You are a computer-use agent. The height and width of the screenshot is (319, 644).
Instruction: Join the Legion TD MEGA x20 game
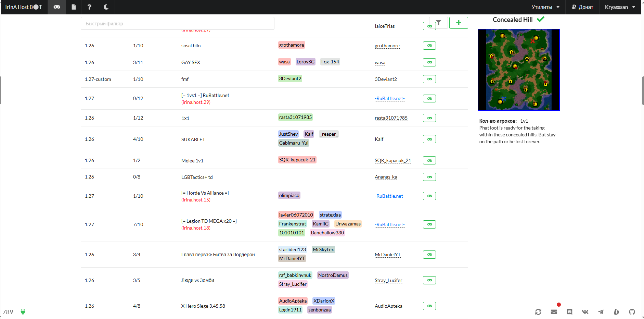coord(429,224)
